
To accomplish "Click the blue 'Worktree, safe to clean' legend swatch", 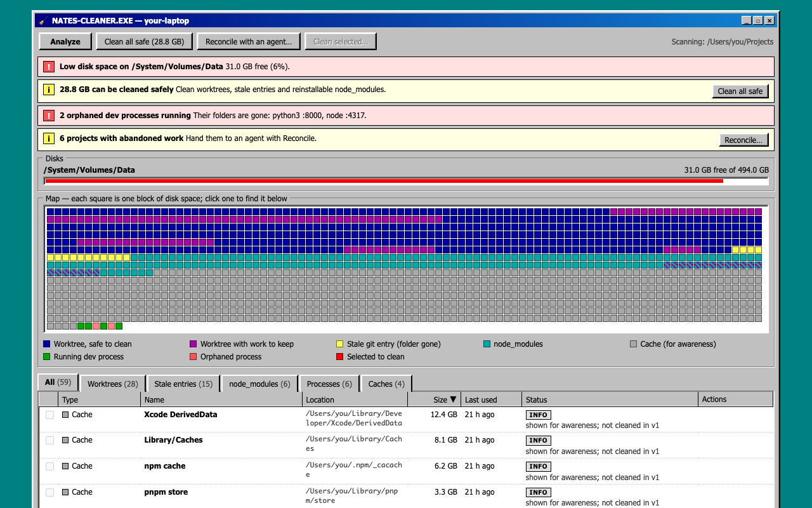I will tap(47, 344).
